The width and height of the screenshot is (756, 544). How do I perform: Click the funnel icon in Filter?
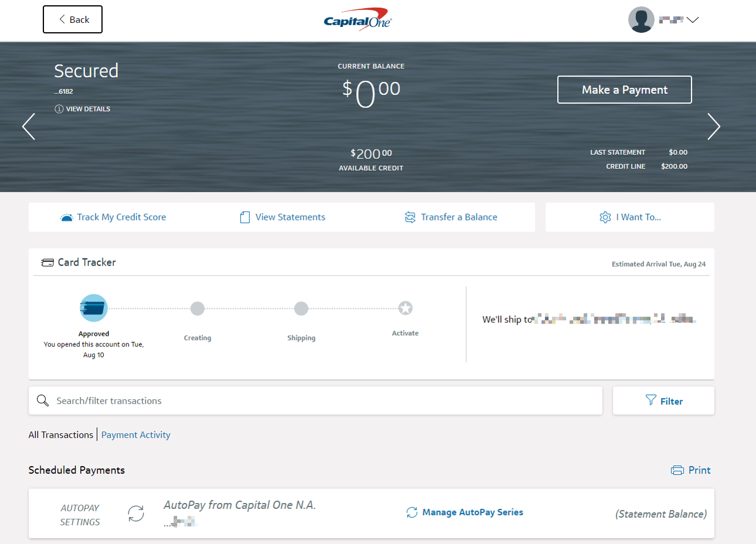pos(651,400)
